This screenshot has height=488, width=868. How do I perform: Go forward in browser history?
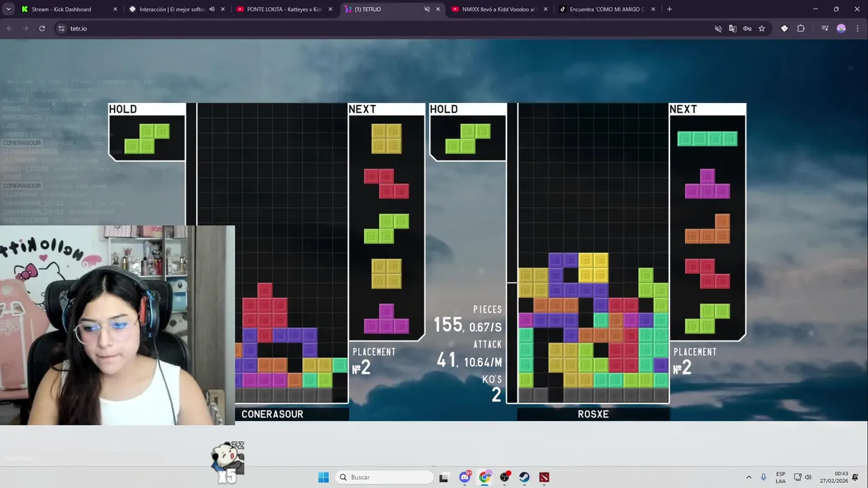coord(25,28)
